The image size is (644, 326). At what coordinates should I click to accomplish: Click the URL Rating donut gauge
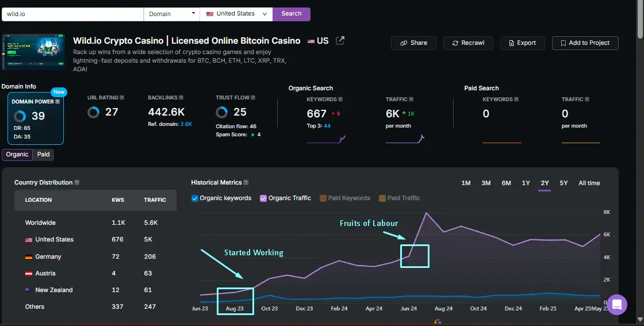(94, 112)
